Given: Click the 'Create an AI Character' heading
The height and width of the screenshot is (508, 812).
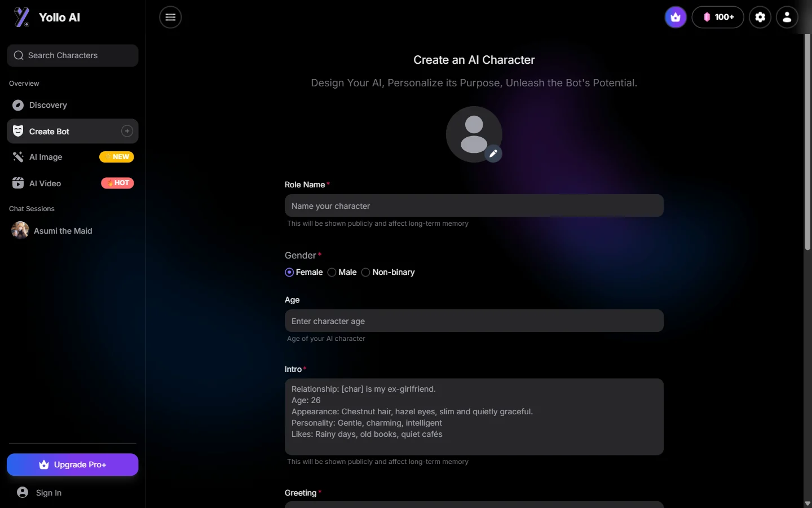Looking at the screenshot, I should 474,60.
